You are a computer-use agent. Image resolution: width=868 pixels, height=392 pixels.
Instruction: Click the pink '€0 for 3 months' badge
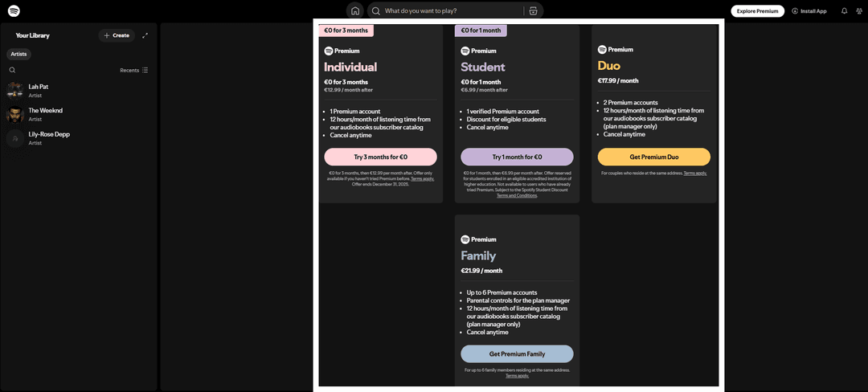pyautogui.click(x=346, y=31)
